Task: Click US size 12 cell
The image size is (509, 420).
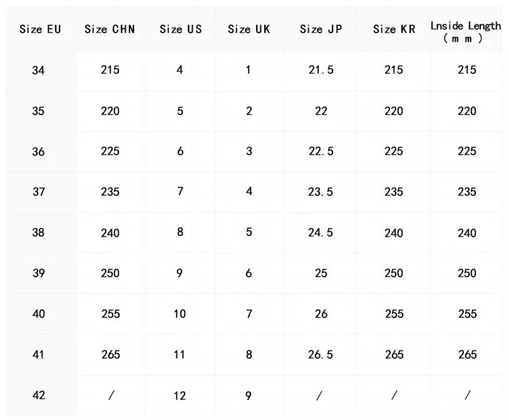Action: (x=180, y=396)
